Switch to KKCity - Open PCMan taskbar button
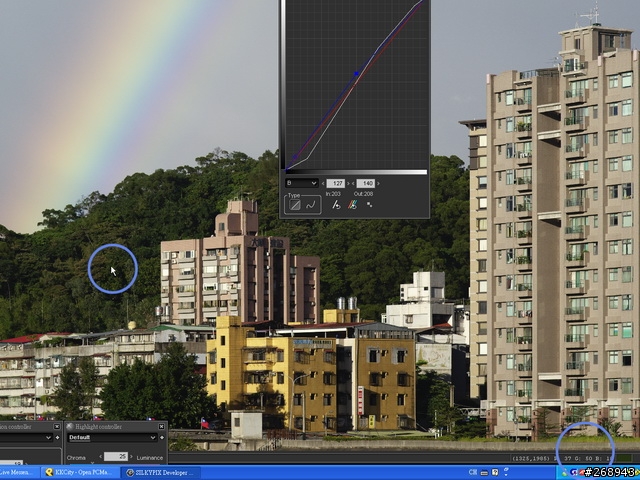This screenshot has height=480, width=640. (80, 473)
